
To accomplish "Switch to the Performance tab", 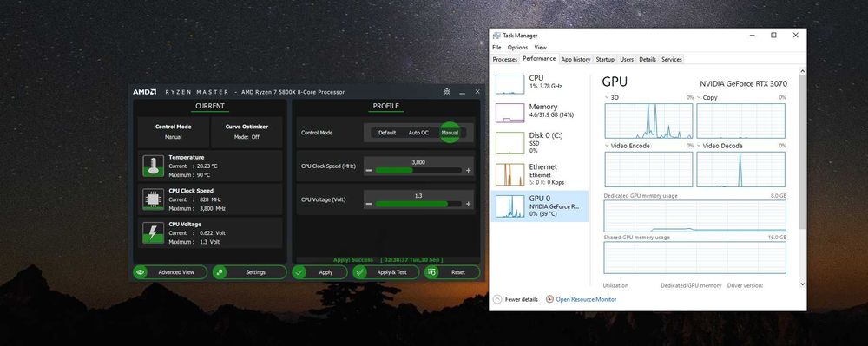I will (539, 59).
